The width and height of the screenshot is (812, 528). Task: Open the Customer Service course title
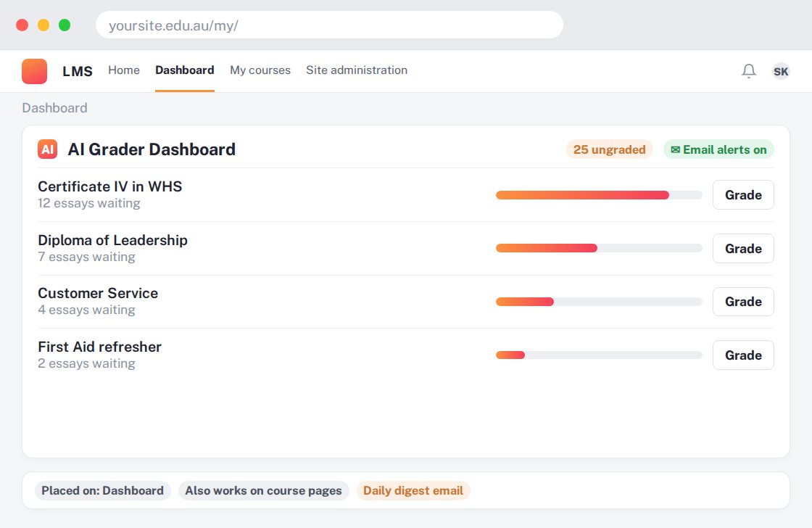click(x=98, y=293)
